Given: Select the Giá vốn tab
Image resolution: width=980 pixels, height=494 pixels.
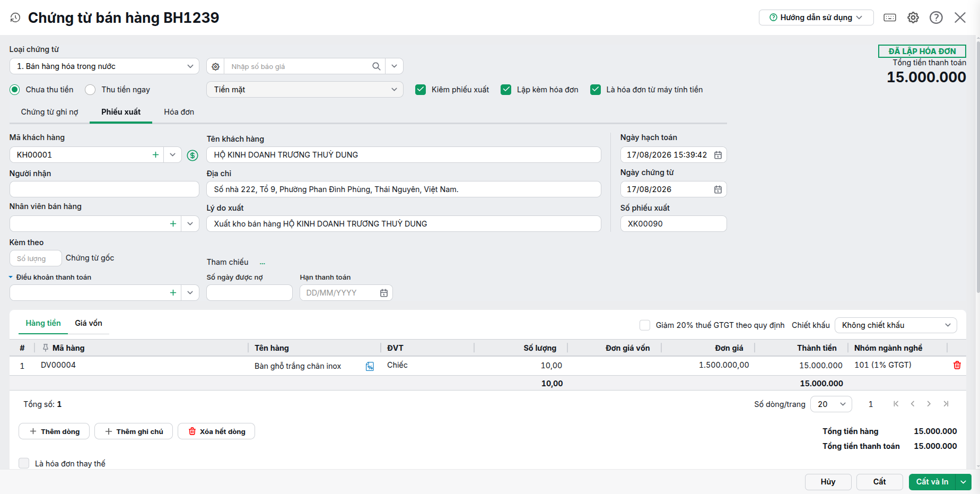Looking at the screenshot, I should coord(89,323).
